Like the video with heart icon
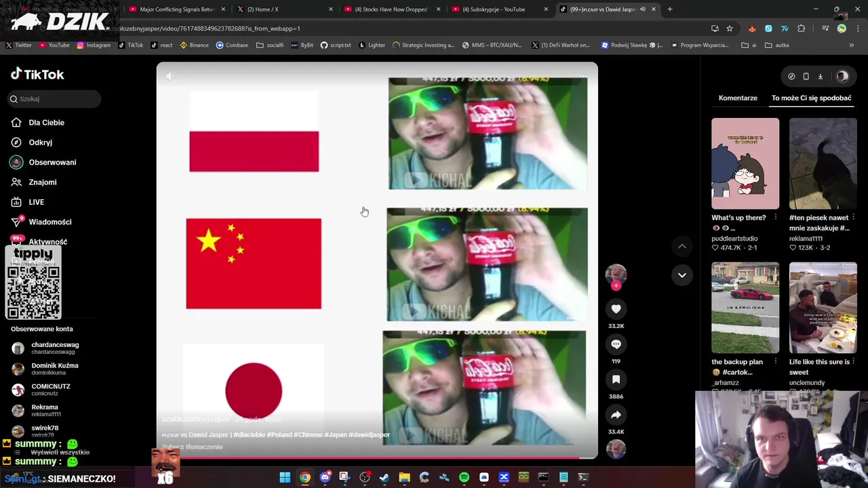 coord(616,309)
